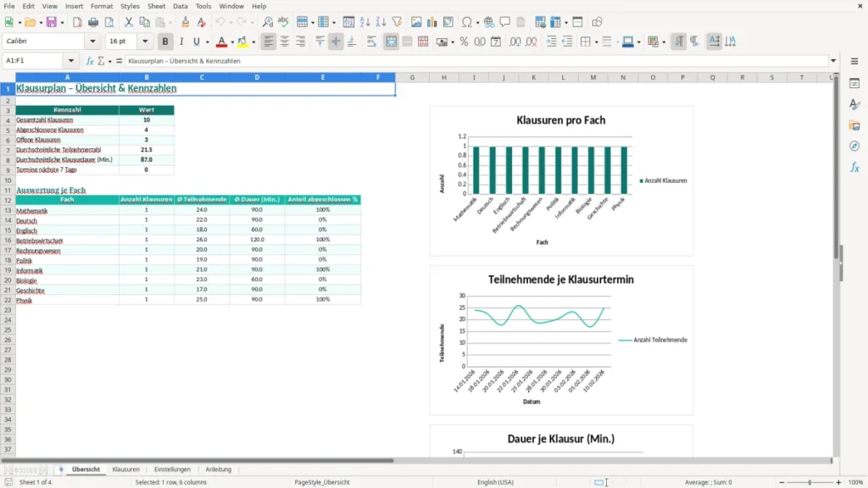Switch to the Klausuren sheet tab
The width and height of the screenshot is (868, 488).
[x=125, y=469]
